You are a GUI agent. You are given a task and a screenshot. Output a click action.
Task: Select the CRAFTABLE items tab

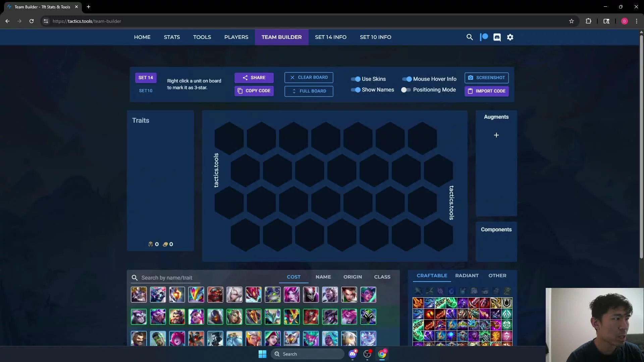pyautogui.click(x=432, y=276)
